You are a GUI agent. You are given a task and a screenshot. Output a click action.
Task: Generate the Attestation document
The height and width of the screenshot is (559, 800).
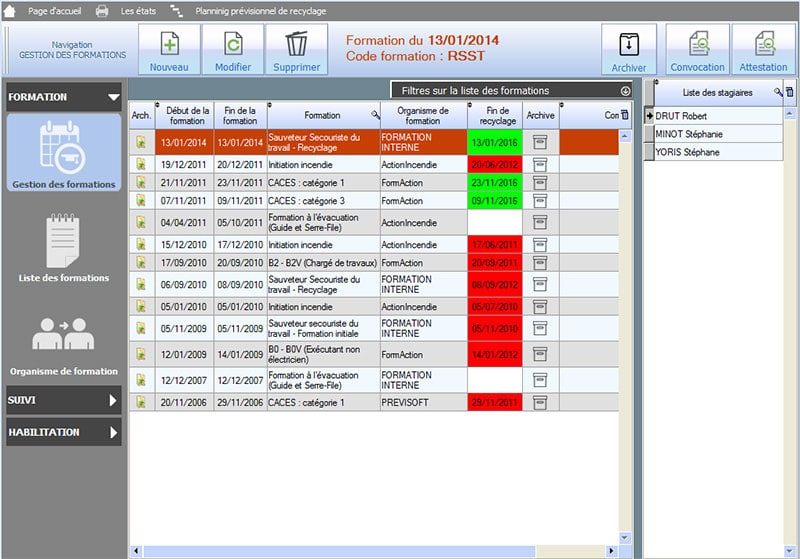[763, 49]
